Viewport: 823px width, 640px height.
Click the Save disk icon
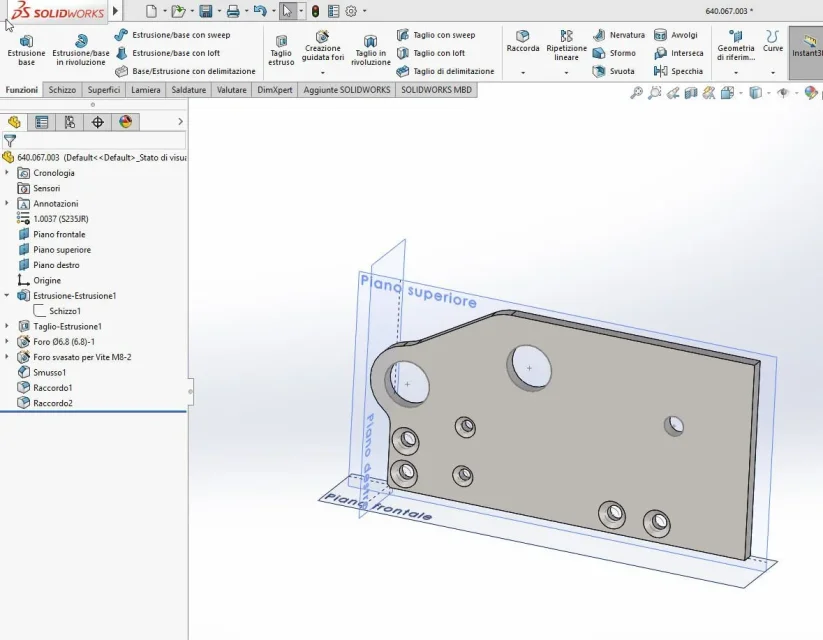click(206, 11)
